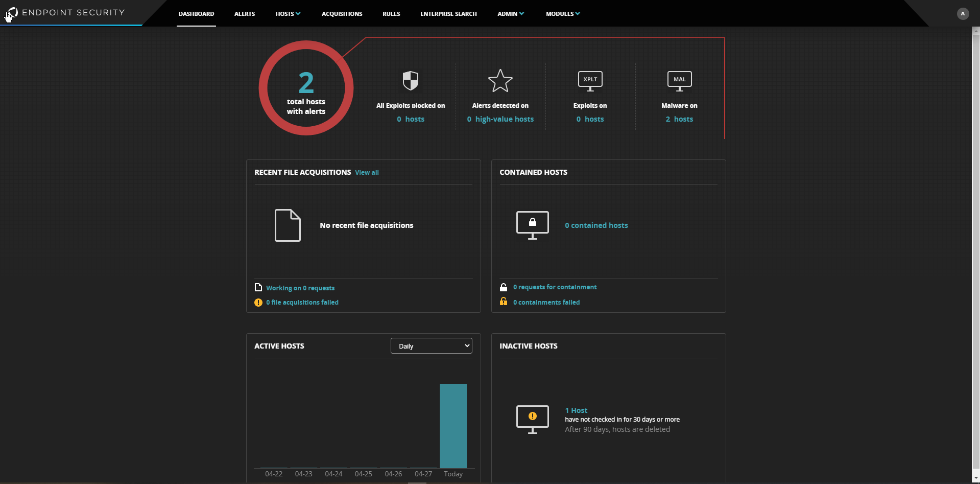Open the Enterprise Search tab
980x484 pixels.
pos(448,14)
